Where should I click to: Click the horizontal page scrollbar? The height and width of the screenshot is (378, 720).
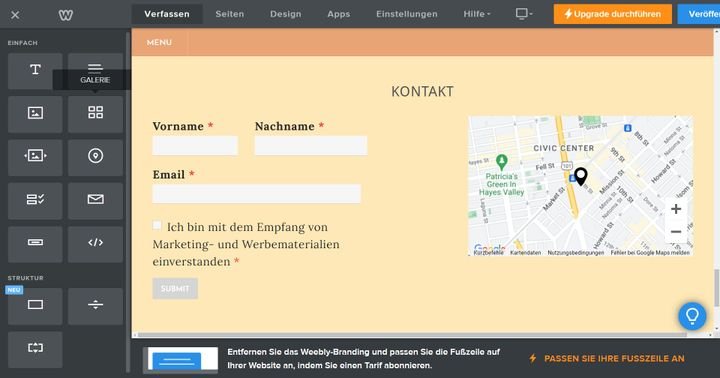point(412,335)
